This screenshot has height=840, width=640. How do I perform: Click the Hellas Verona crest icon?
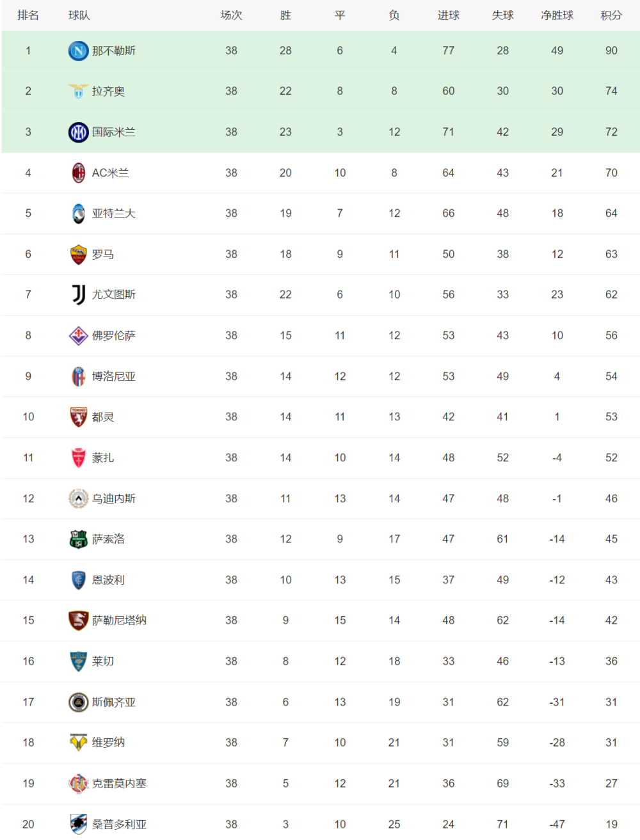point(78,742)
